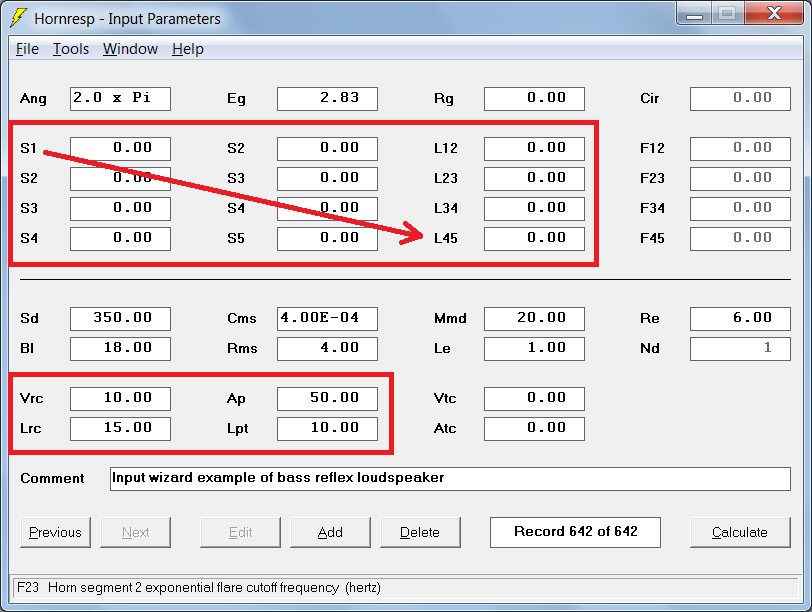
Task: Select the L45 input field
Action: point(534,239)
